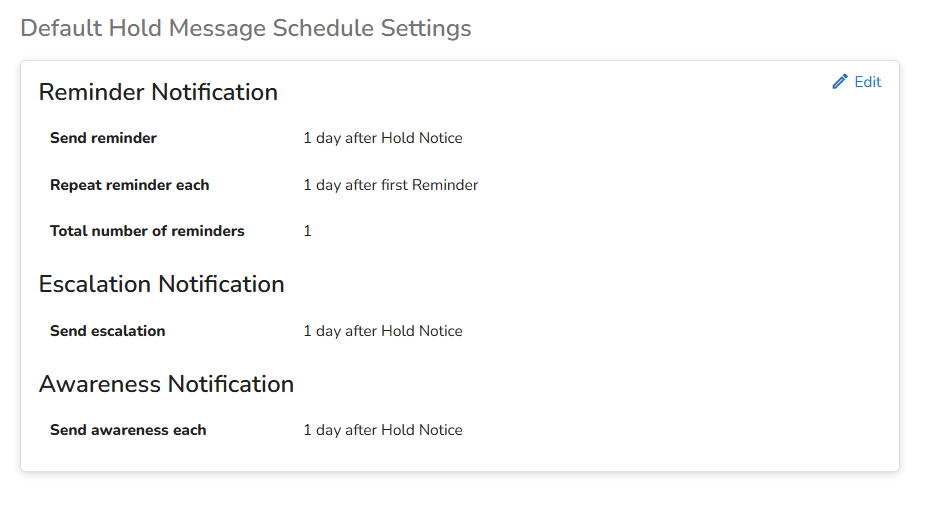The width and height of the screenshot is (935, 507).
Task: Click the Default Hold Message Schedule Settings title
Action: [x=245, y=28]
